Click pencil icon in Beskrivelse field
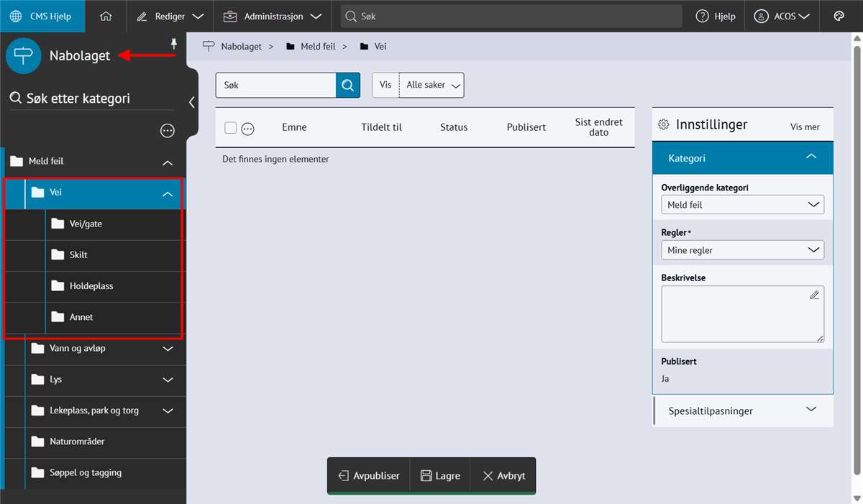863x504 pixels. 814,295
